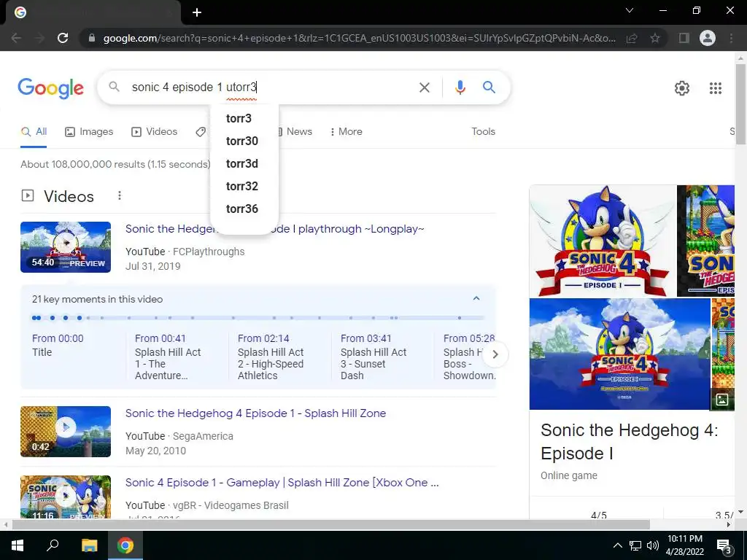
Task: Open the Sonic 4 title screen image
Action: (x=619, y=354)
